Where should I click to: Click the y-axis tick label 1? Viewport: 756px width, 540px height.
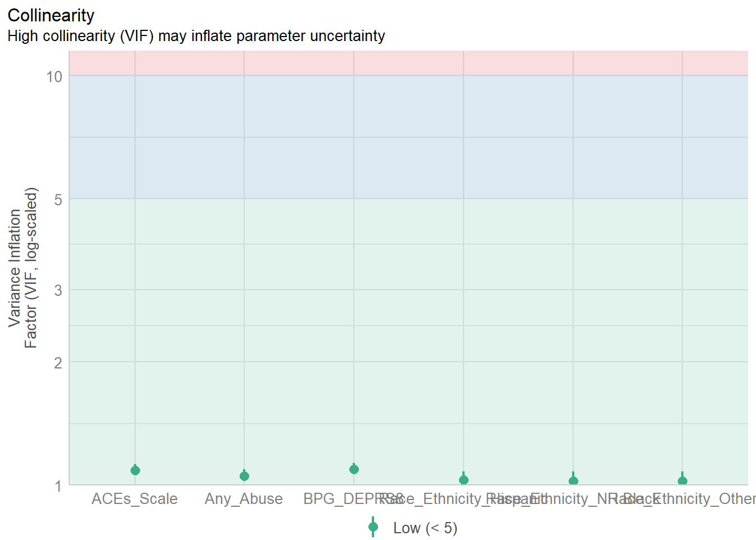tap(58, 486)
